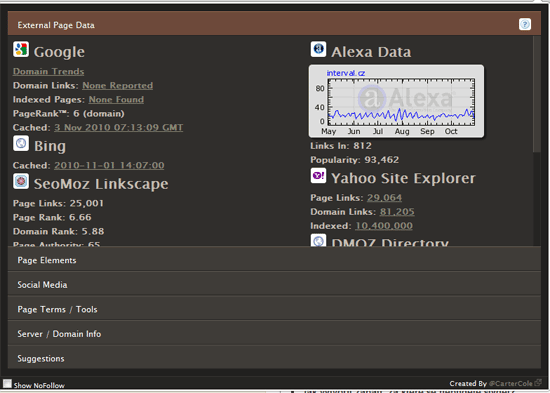Open Bing cached 2010-11-01 link
550x393 pixels.
pyautogui.click(x=109, y=166)
